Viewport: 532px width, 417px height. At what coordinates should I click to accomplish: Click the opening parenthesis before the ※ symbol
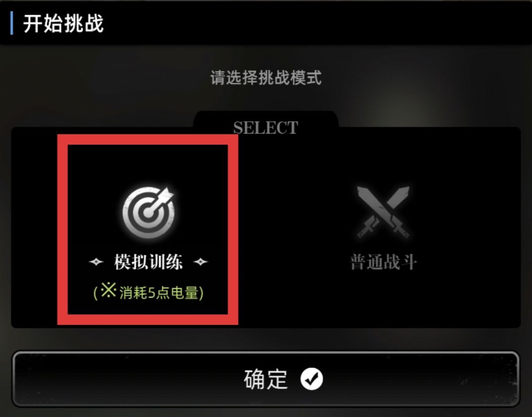click(96, 293)
